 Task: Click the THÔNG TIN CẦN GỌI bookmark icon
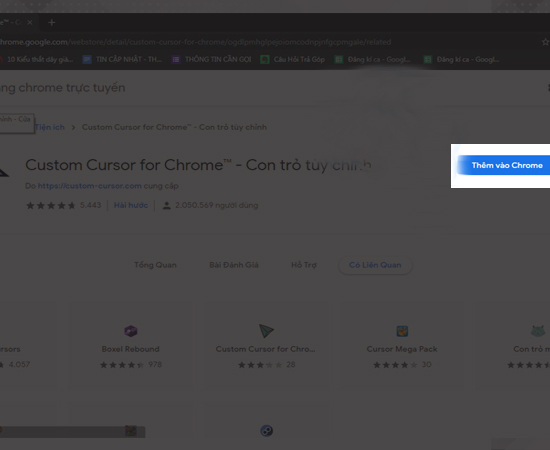[176, 60]
